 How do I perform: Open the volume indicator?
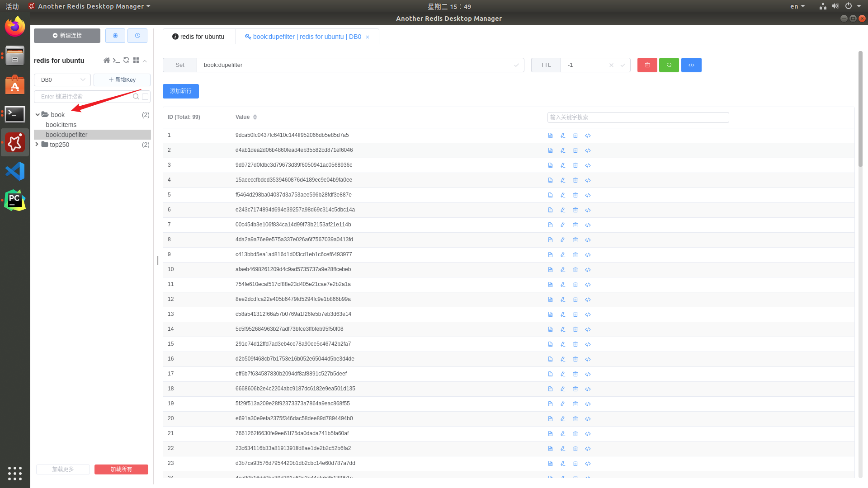coord(835,6)
